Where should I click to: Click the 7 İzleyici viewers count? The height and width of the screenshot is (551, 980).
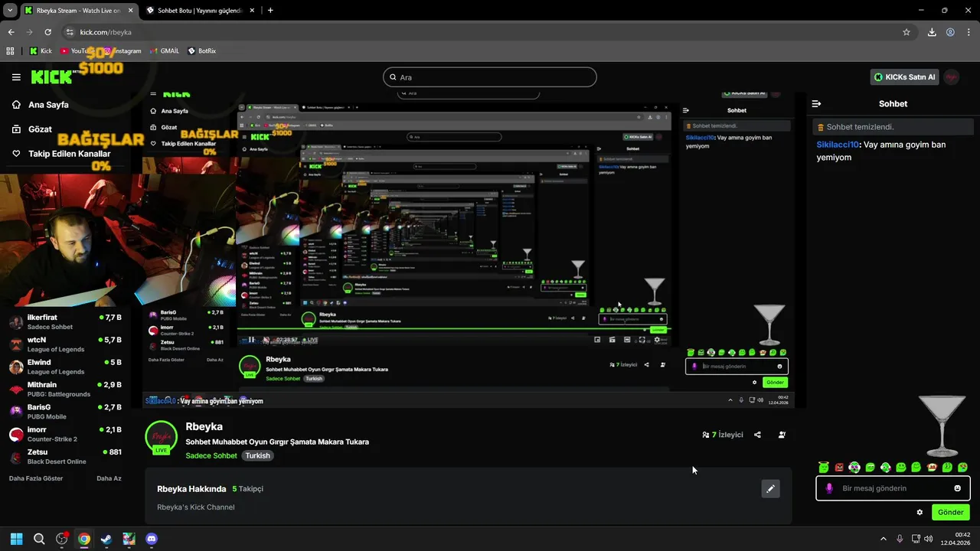click(723, 435)
